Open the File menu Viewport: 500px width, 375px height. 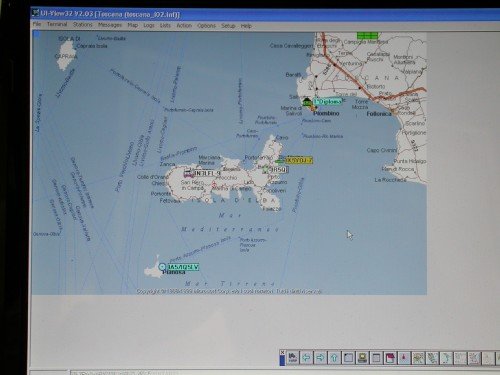pyautogui.click(x=37, y=24)
